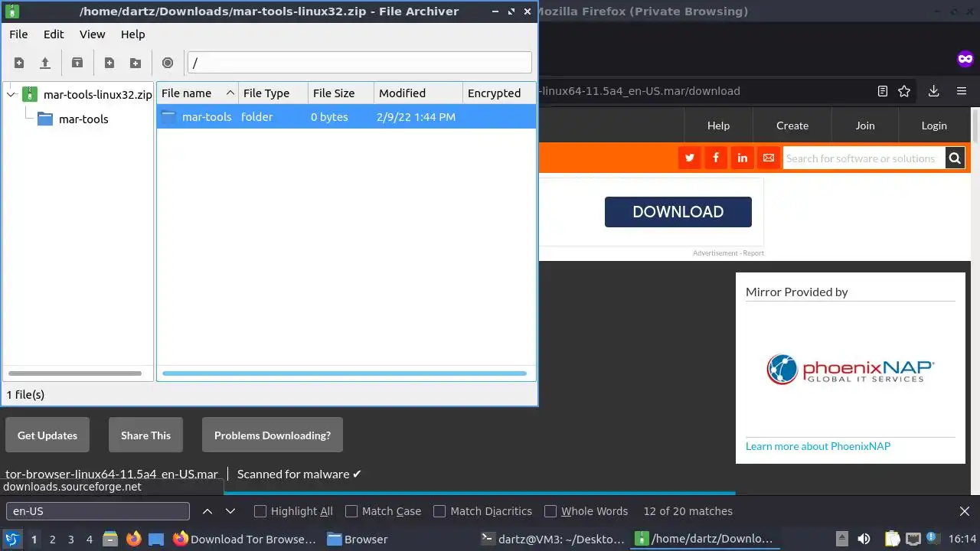Click the Firefox page vertical scrollbar
Viewport: 980px width, 551px height.
pyautogui.click(x=976, y=126)
